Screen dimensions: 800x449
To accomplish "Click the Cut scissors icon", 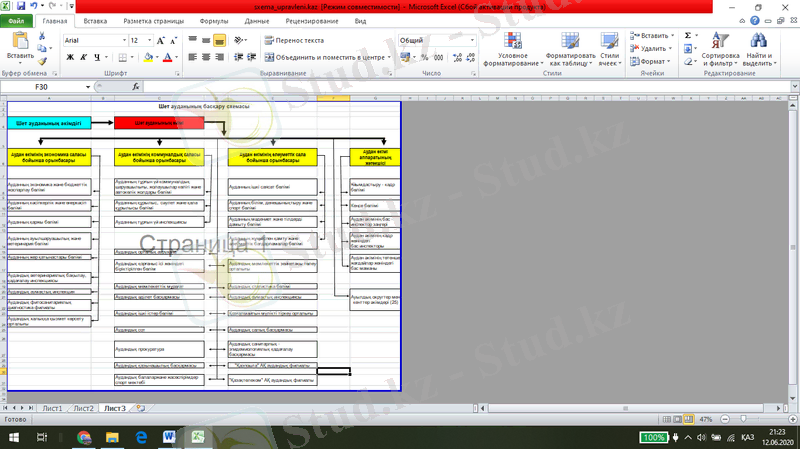I will click(42, 36).
